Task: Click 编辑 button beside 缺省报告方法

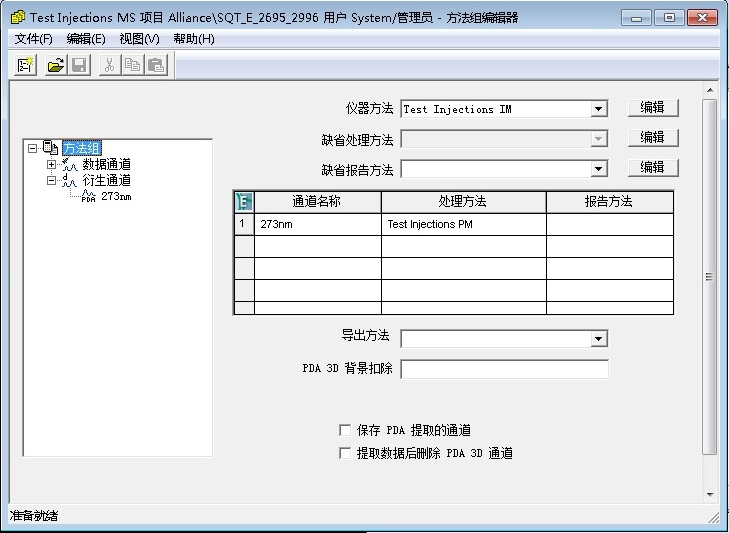Action: click(x=652, y=167)
